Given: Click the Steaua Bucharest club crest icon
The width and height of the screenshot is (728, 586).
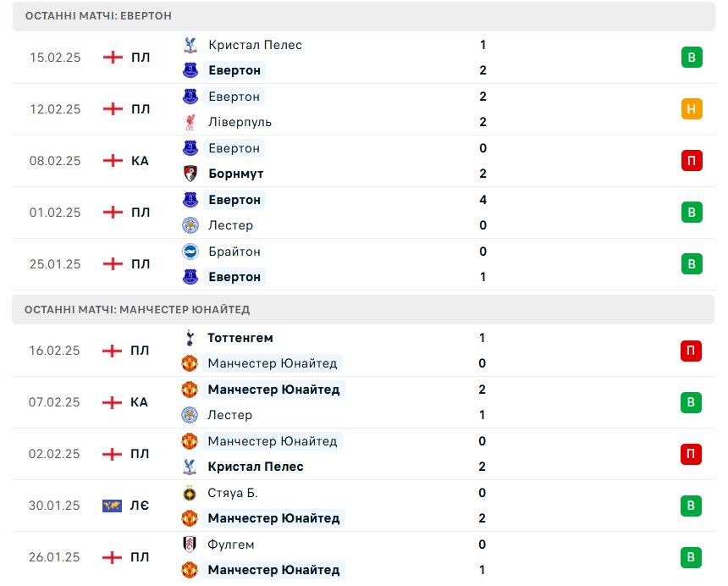Looking at the screenshot, I should click(190, 493).
